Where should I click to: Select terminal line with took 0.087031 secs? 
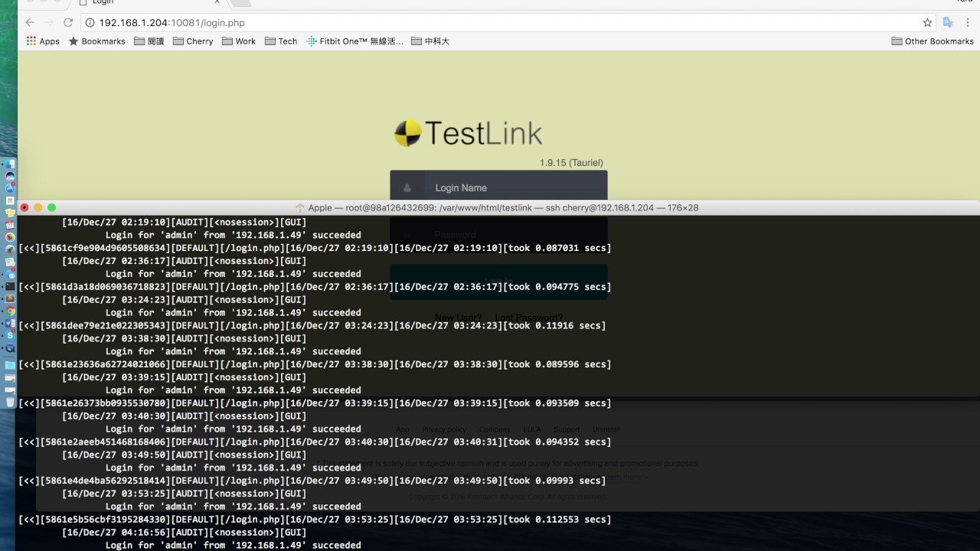[x=315, y=248]
